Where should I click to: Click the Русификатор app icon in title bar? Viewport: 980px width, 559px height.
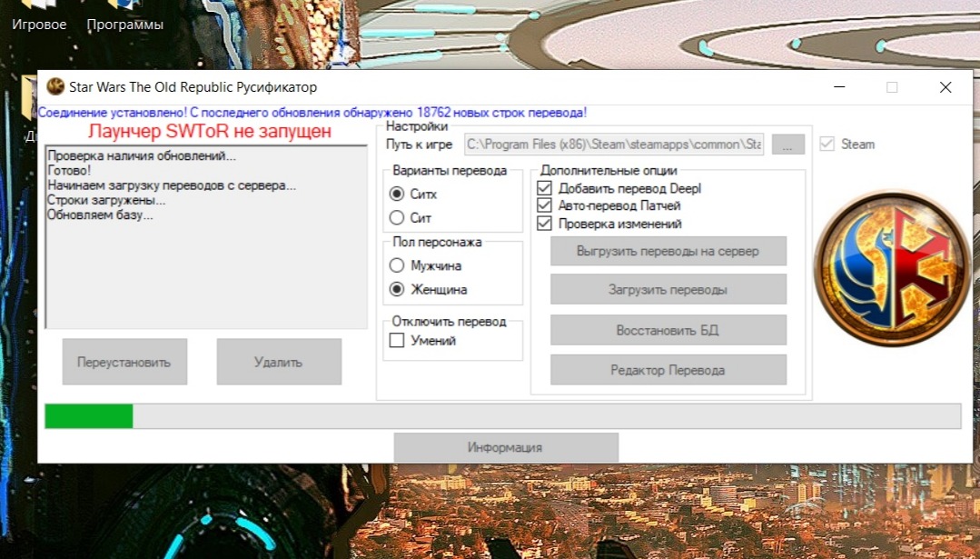click(55, 87)
